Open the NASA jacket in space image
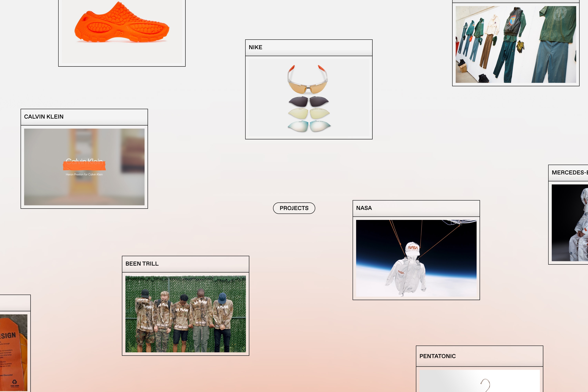The height and width of the screenshot is (392, 588). click(x=416, y=258)
